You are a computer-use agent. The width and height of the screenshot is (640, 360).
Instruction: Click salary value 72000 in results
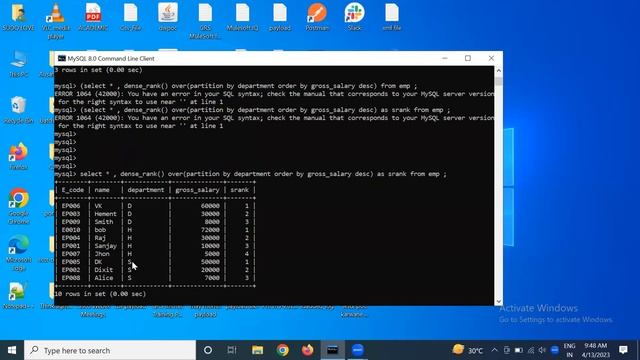[x=210, y=230]
